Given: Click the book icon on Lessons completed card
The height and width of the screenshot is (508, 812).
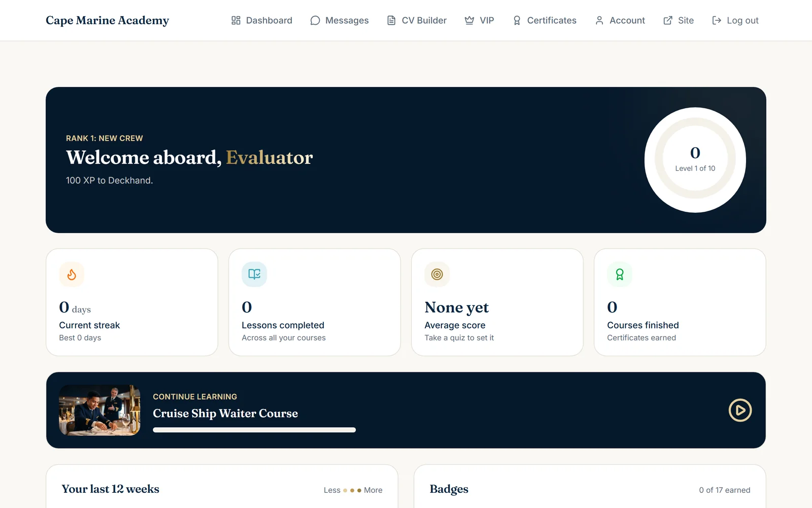Looking at the screenshot, I should (x=254, y=274).
